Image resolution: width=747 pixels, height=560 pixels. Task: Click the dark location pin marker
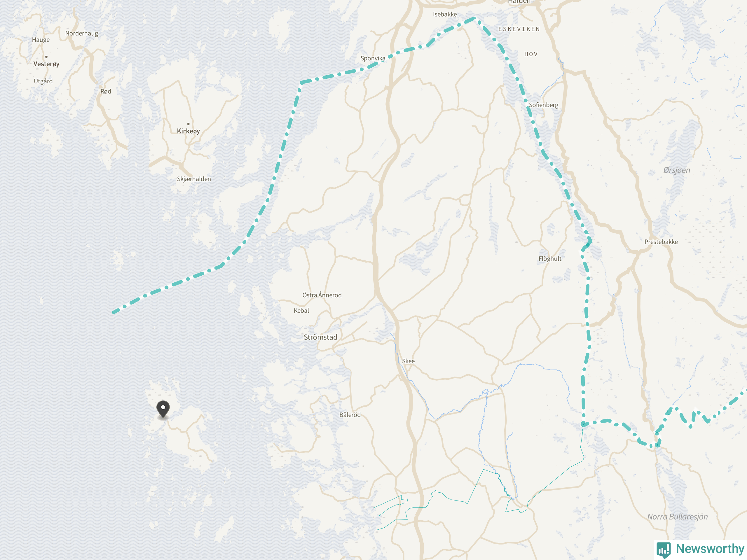point(163,409)
